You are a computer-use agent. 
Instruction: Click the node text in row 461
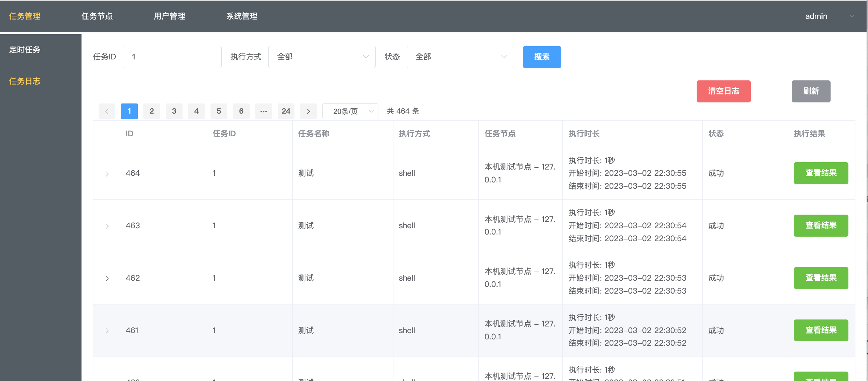[520, 330]
